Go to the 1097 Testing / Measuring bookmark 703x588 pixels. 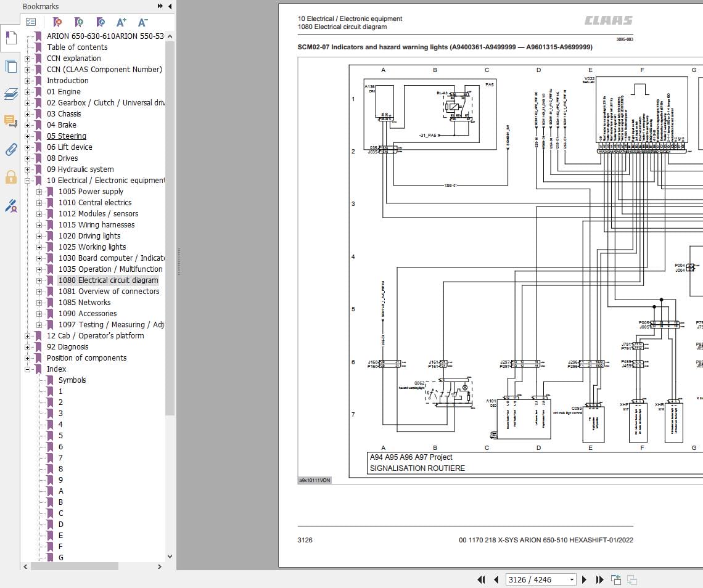click(111, 324)
